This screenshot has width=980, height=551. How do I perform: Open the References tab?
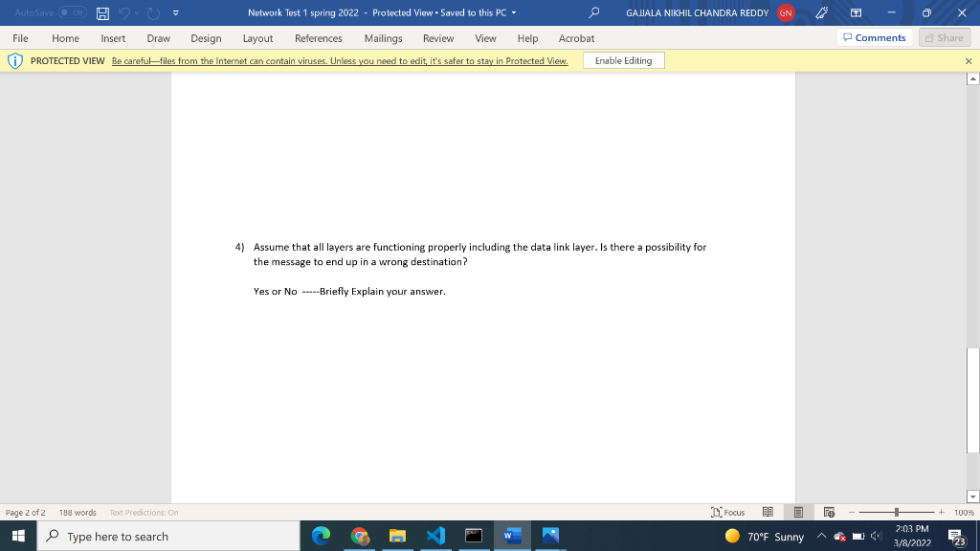pos(319,38)
